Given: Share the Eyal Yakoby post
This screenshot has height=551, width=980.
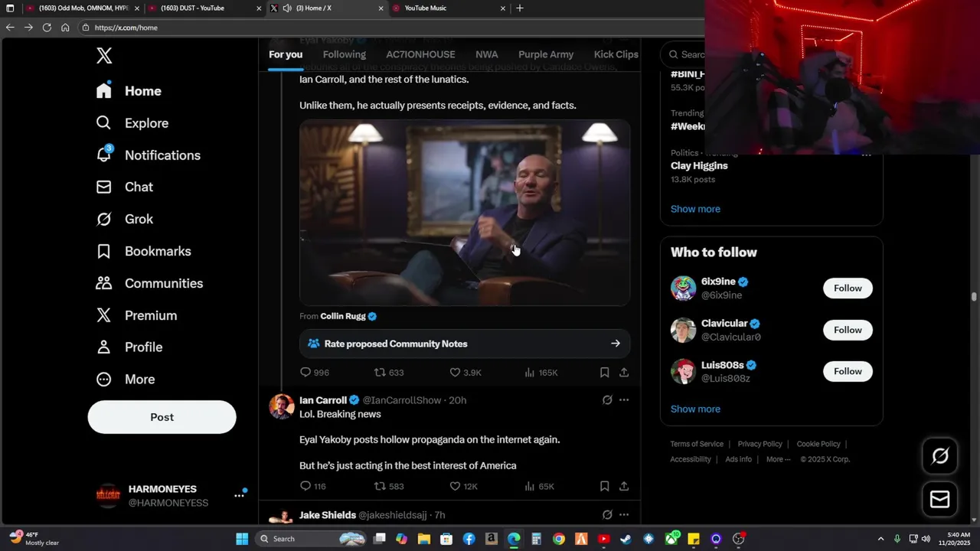Looking at the screenshot, I should 624,373.
